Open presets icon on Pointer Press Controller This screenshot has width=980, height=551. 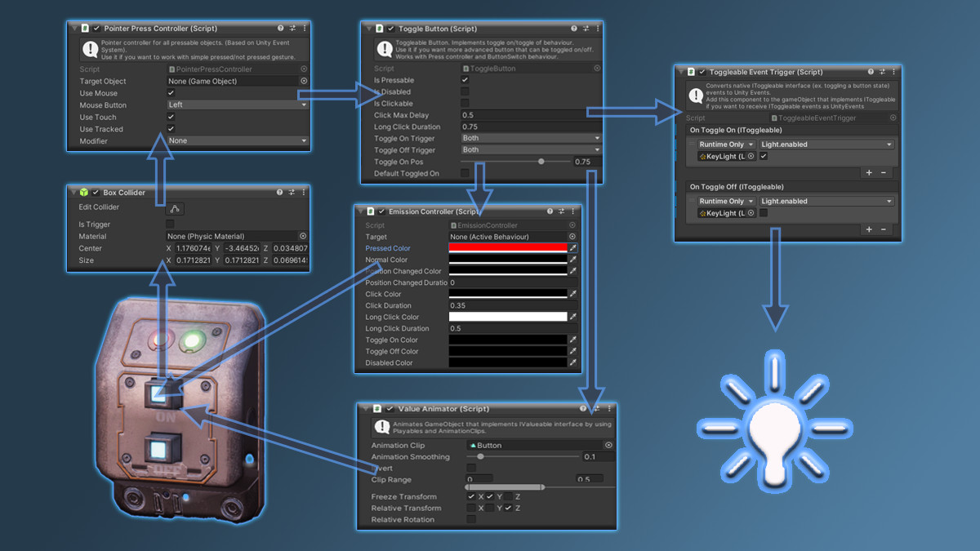point(292,29)
